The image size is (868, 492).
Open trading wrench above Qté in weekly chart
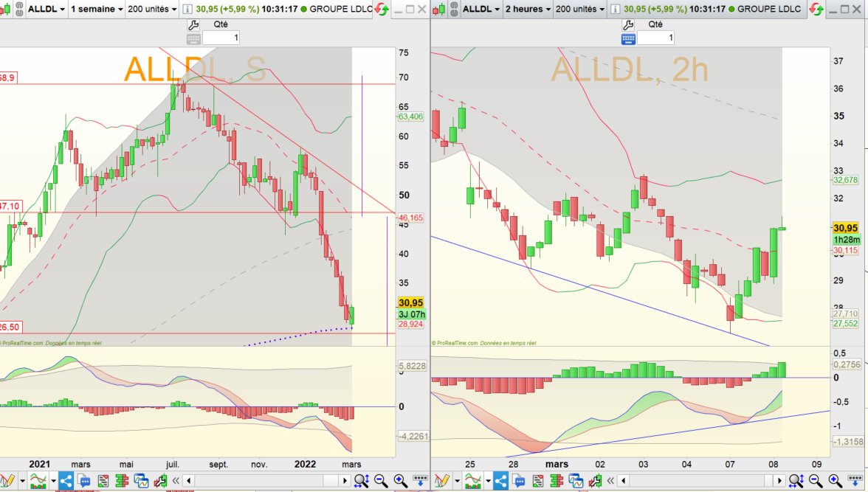[193, 24]
